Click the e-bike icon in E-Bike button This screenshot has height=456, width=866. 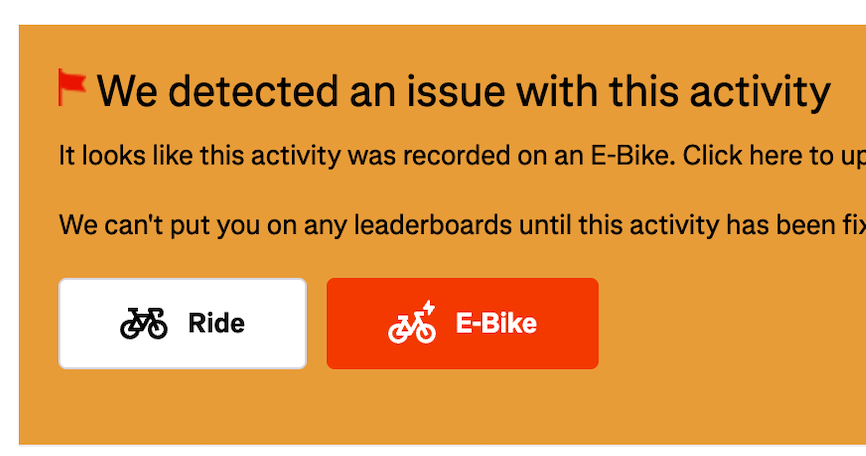(x=411, y=325)
